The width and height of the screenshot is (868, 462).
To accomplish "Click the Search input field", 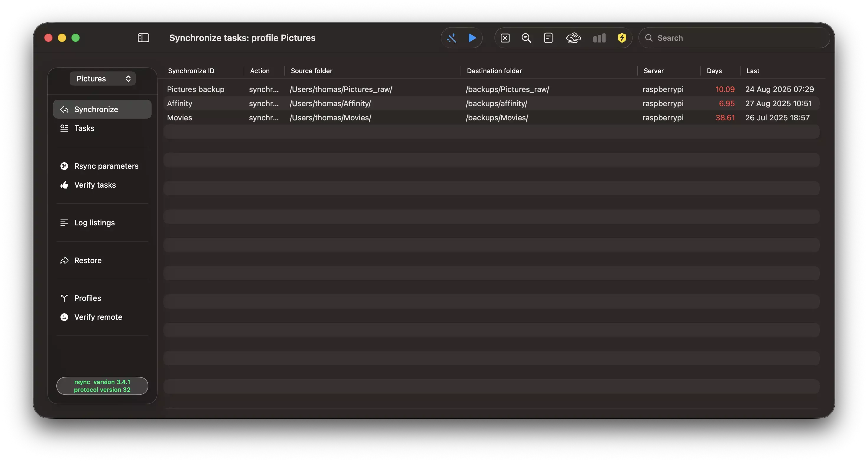I will tap(738, 38).
